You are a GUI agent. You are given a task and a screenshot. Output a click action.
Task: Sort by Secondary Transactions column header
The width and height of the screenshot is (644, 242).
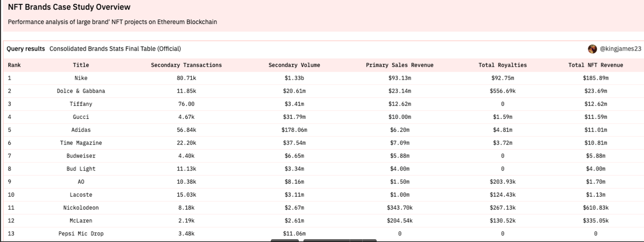point(186,65)
